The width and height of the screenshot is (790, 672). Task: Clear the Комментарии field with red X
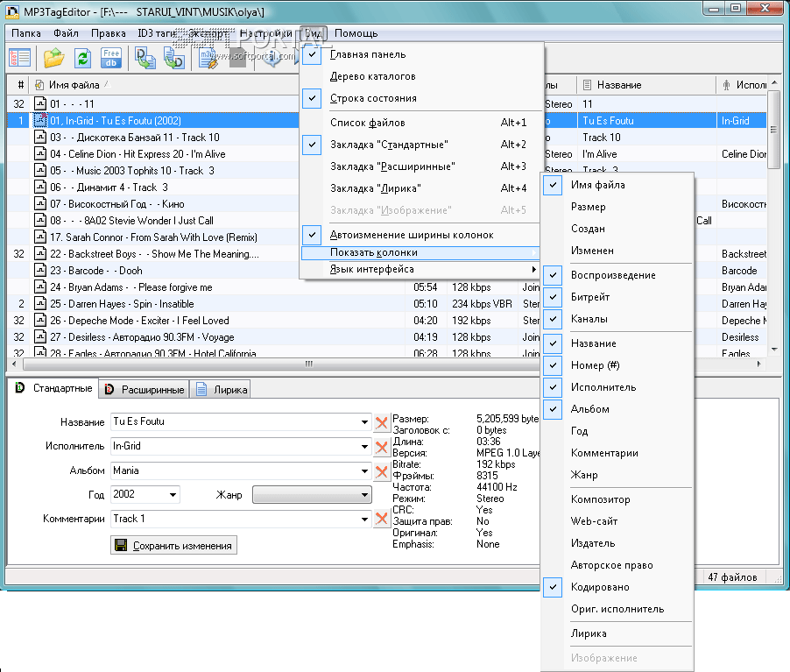[381, 519]
